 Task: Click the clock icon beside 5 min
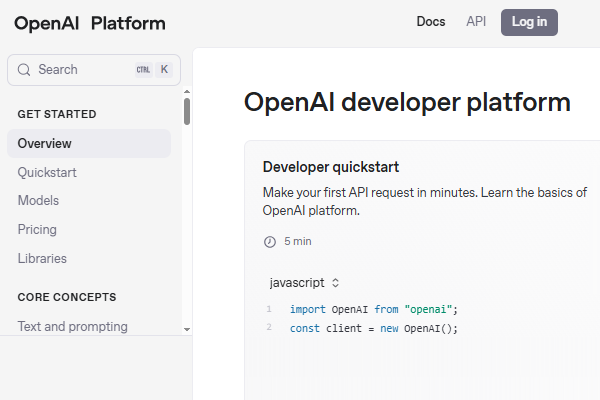point(270,242)
